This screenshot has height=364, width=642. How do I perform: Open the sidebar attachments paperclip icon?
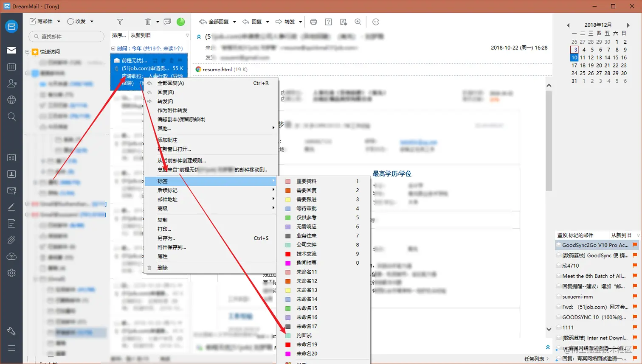(x=11, y=240)
